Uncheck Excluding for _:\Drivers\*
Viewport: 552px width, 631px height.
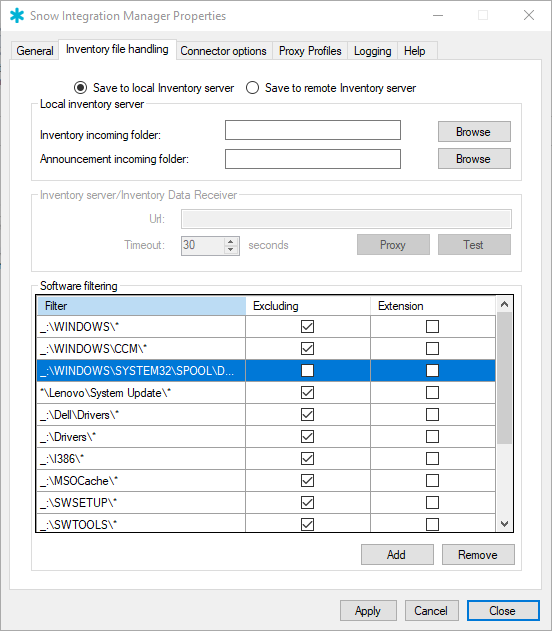pyautogui.click(x=307, y=437)
